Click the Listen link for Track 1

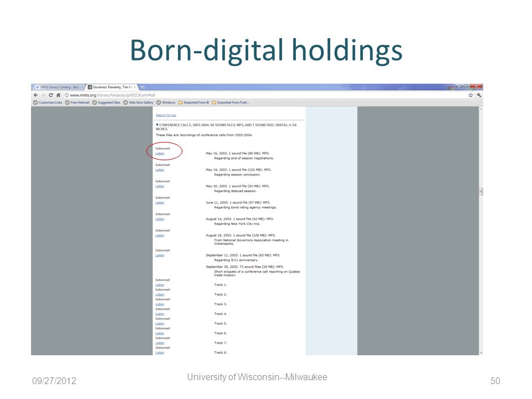tap(160, 285)
